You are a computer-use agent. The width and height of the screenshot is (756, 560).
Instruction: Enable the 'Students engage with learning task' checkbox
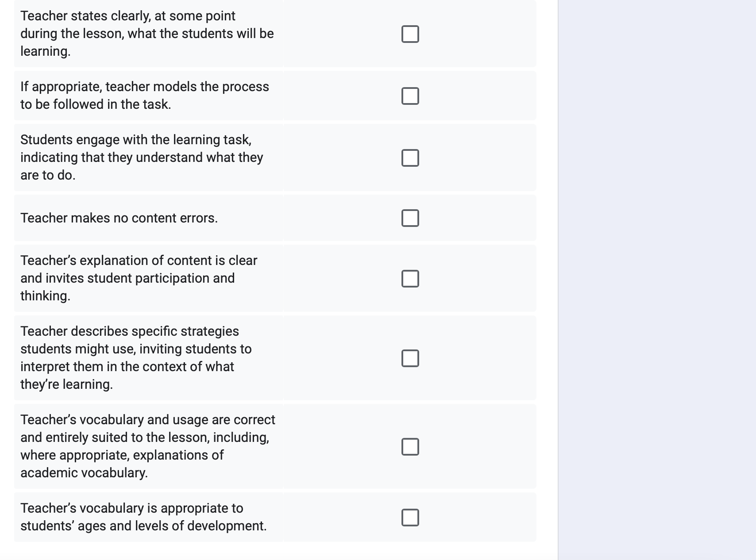point(410,158)
